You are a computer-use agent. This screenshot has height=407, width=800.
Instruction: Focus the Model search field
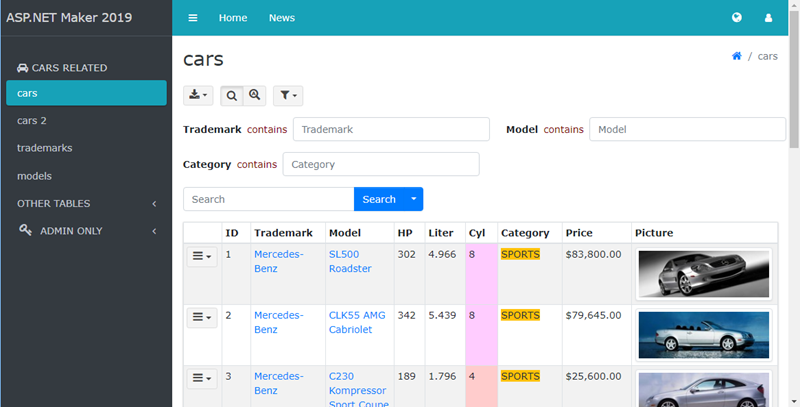tap(687, 130)
